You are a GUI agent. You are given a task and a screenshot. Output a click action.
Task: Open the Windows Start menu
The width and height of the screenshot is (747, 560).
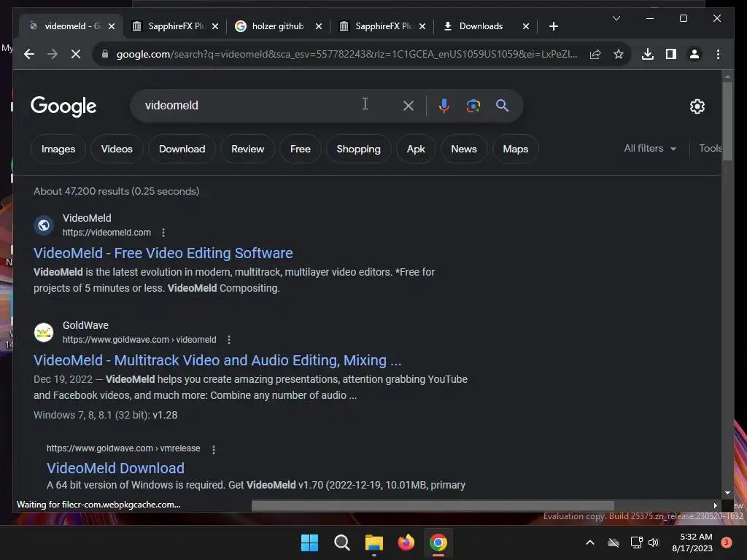coord(309,542)
